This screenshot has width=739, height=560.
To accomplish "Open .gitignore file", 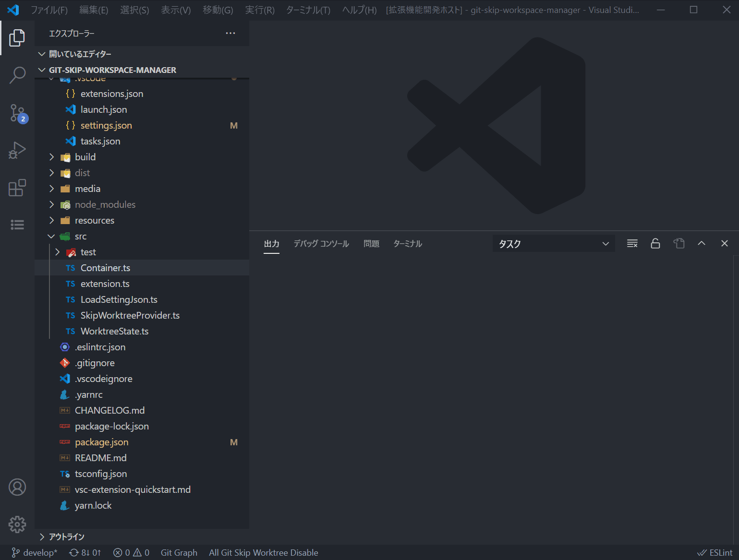I will click(x=142, y=363).
